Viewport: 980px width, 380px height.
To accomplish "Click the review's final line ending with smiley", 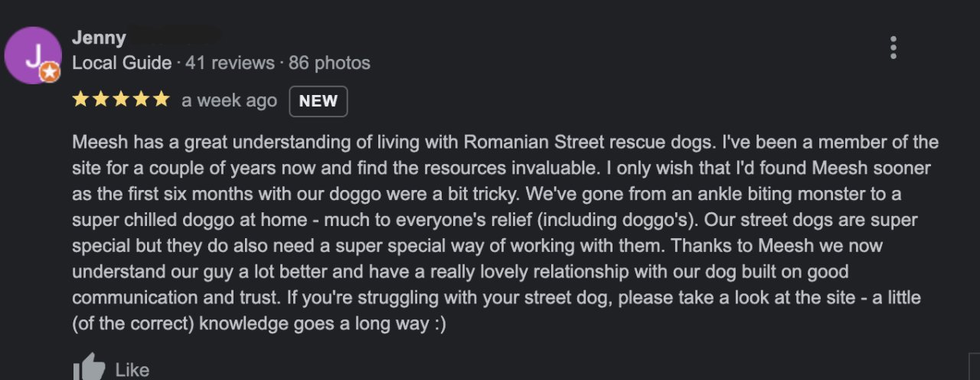I will click(259, 324).
